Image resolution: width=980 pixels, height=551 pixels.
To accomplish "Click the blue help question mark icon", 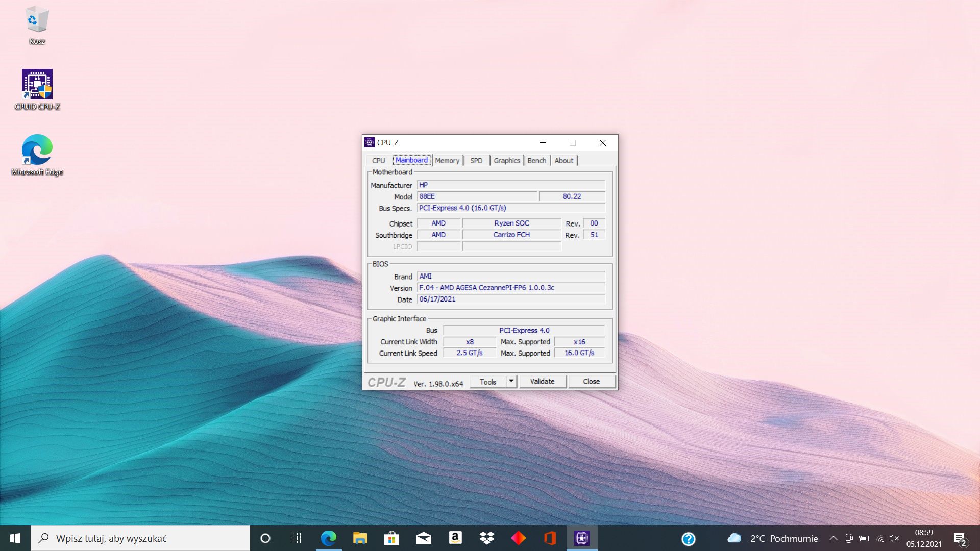I will point(688,539).
